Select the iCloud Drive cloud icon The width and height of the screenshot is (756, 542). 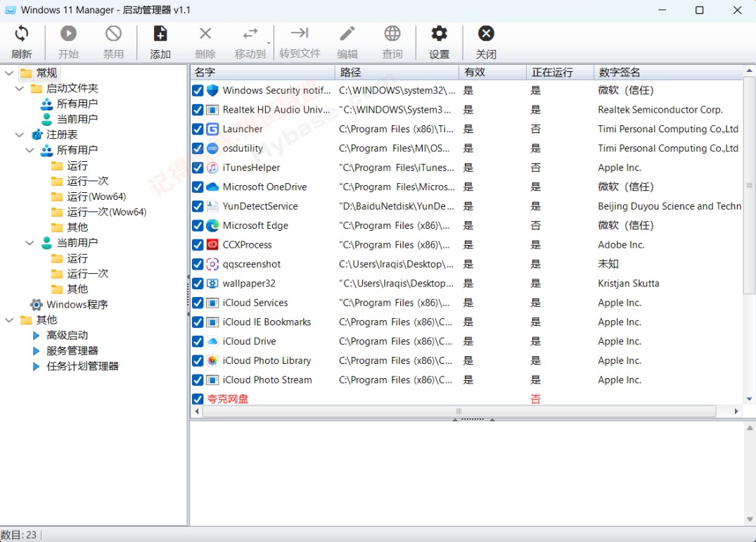pos(212,341)
